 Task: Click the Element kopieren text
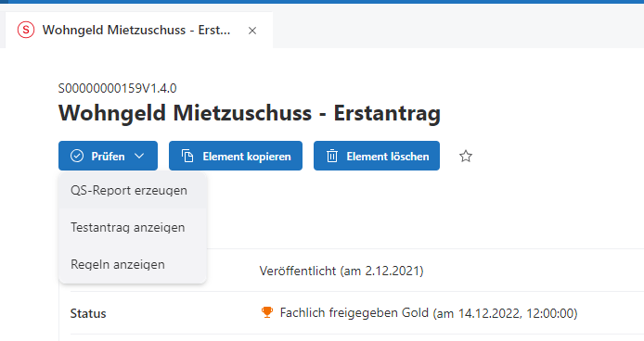[x=247, y=157]
